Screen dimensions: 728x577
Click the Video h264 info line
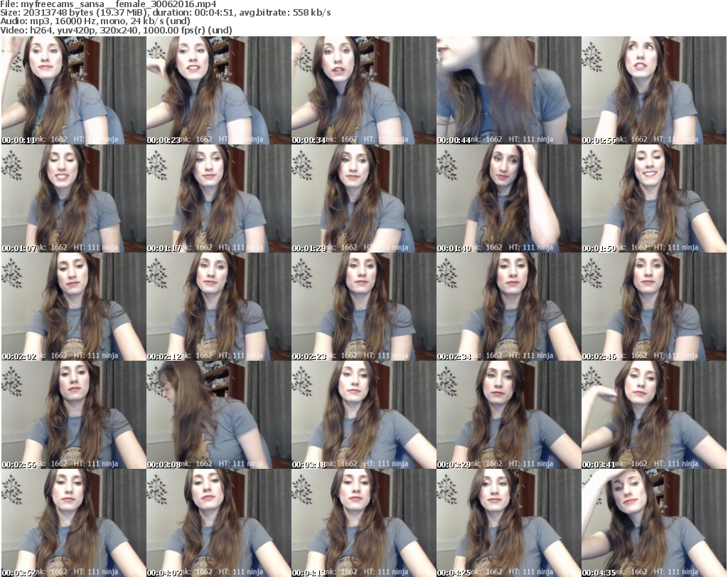121,30
